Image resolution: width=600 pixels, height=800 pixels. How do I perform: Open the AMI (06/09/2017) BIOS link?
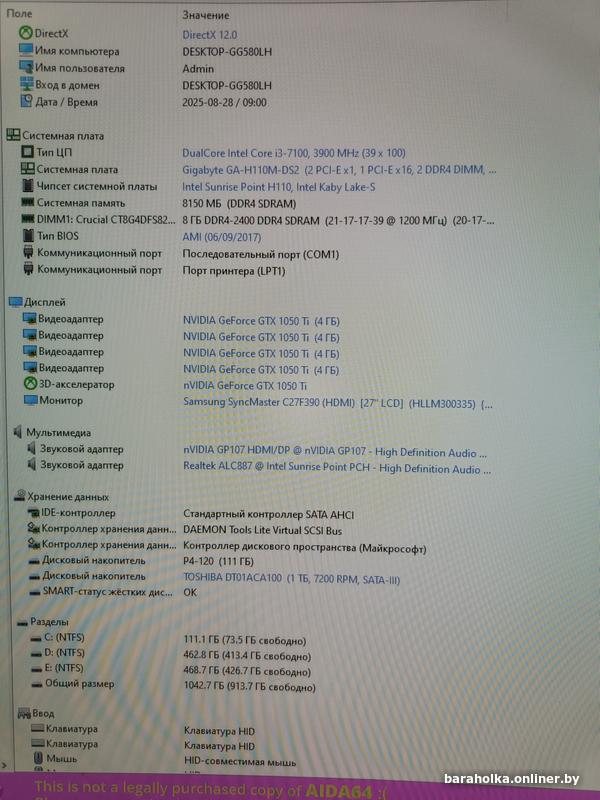click(221, 237)
